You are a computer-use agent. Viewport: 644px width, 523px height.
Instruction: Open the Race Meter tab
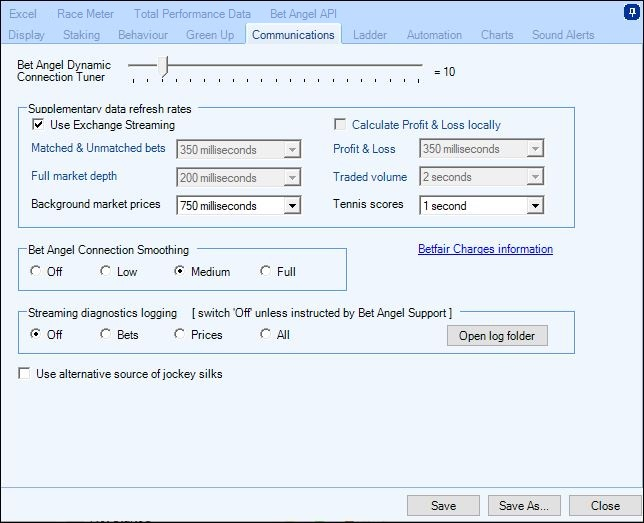click(x=85, y=14)
